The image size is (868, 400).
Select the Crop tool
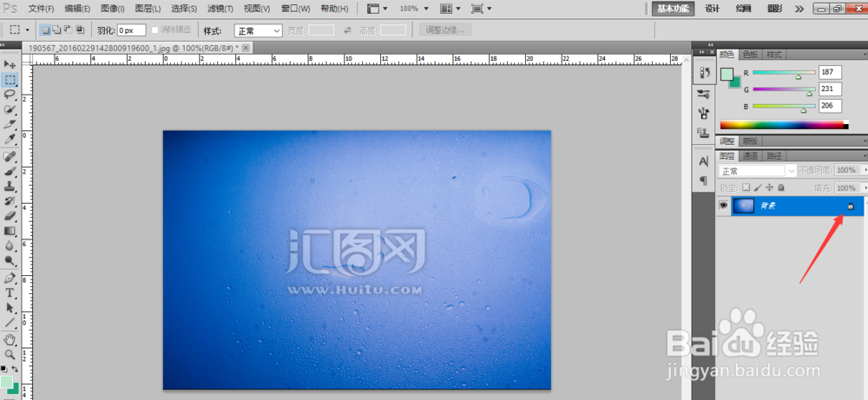click(x=10, y=124)
